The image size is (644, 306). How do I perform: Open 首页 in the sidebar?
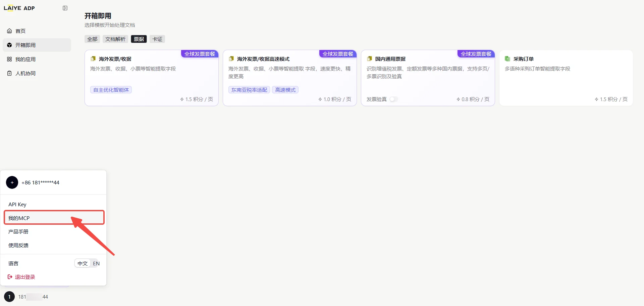point(37,31)
